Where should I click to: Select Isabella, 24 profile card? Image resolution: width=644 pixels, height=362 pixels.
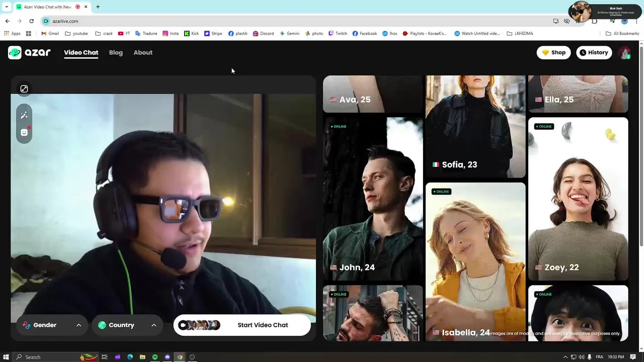tap(475, 262)
